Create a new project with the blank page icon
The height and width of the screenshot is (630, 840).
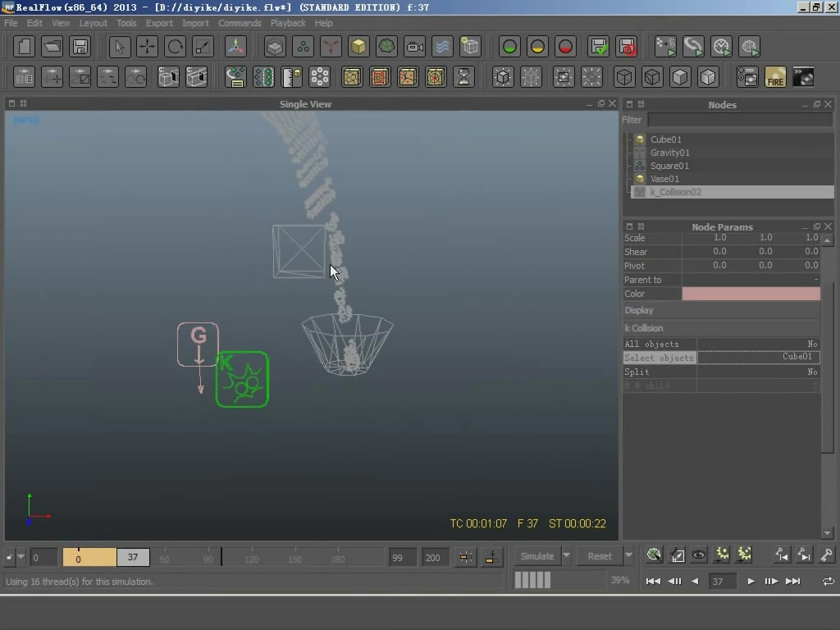coord(24,47)
